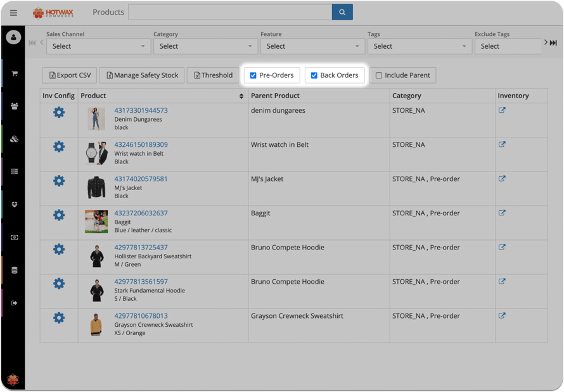Open inventory link icon for Denim Dungarees
564x392 pixels.
click(x=502, y=110)
